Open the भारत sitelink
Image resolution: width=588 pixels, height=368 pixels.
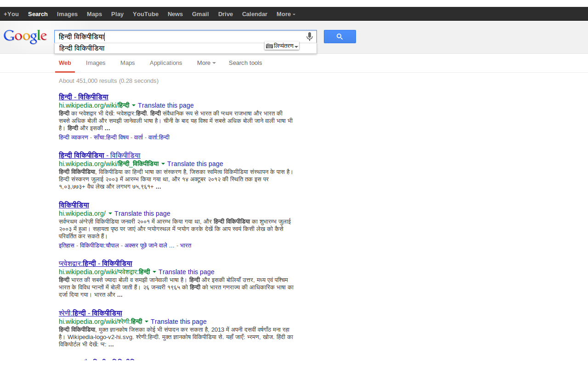click(186, 246)
